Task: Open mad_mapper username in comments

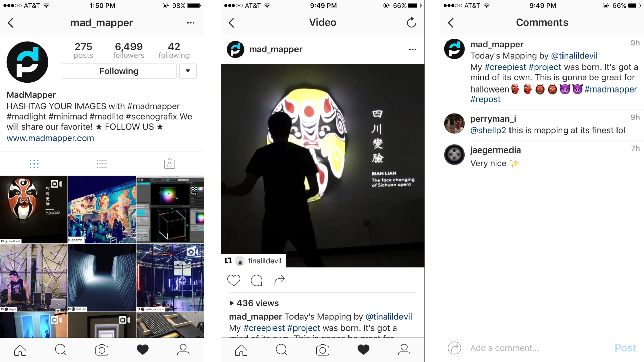Action: click(x=497, y=44)
